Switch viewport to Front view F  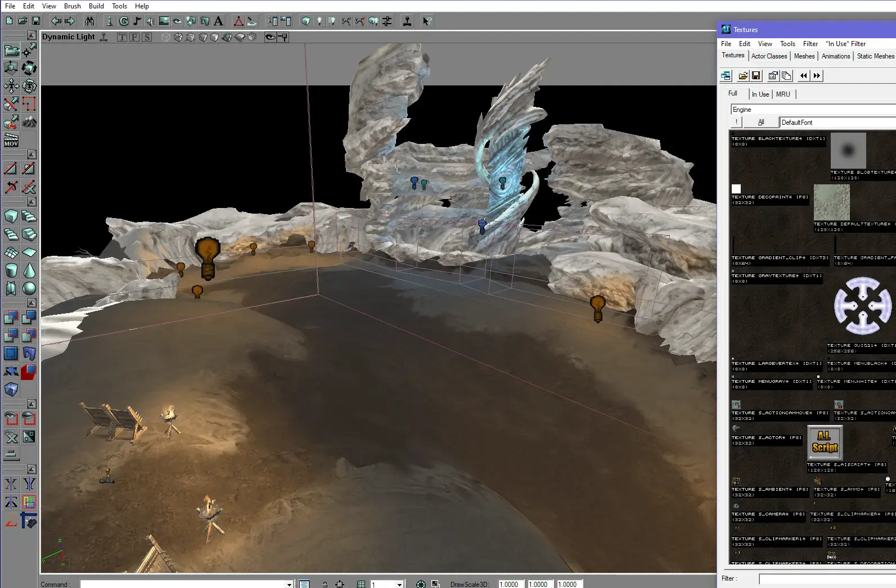click(x=134, y=37)
